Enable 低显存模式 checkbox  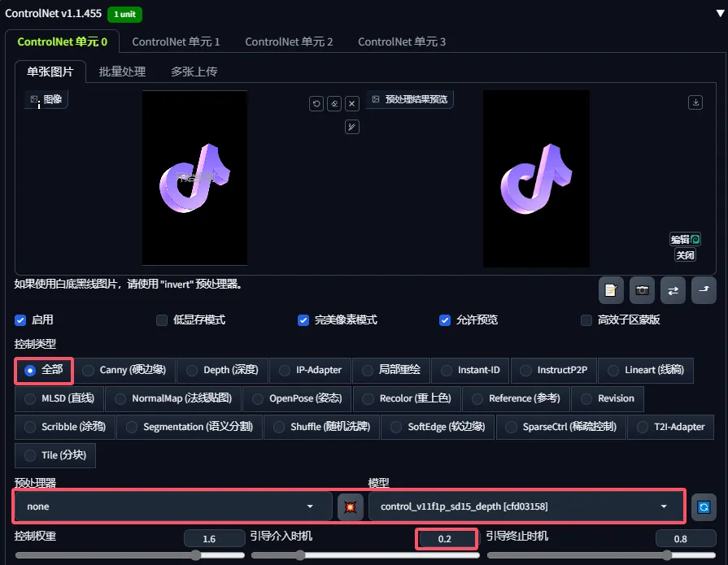tap(162, 320)
